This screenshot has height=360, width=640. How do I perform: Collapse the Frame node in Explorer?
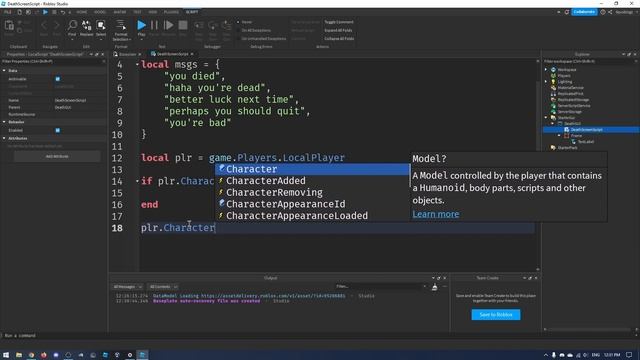(x=559, y=136)
